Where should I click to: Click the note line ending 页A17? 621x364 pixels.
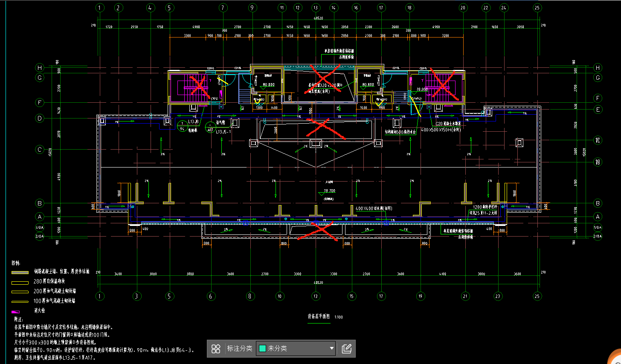(55, 358)
